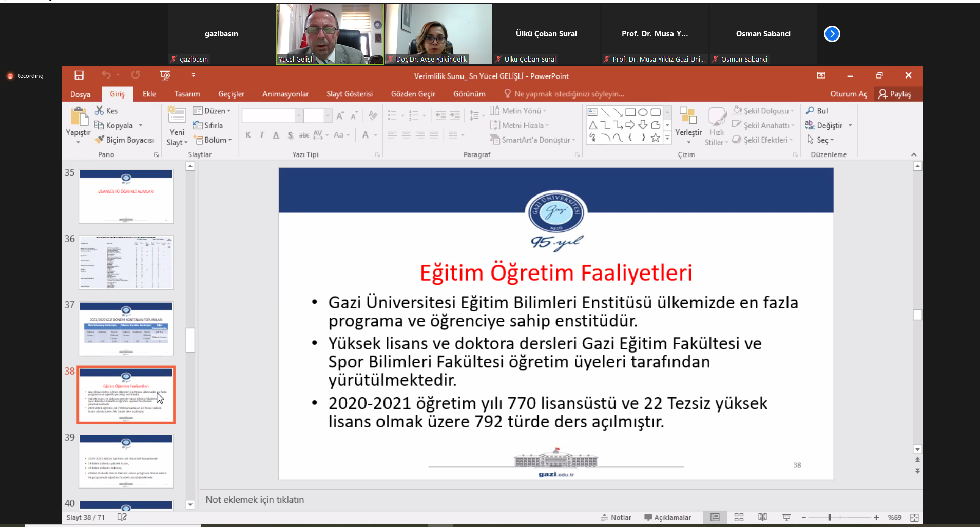
Task: Click clear all formatting icon
Action: [373, 116]
